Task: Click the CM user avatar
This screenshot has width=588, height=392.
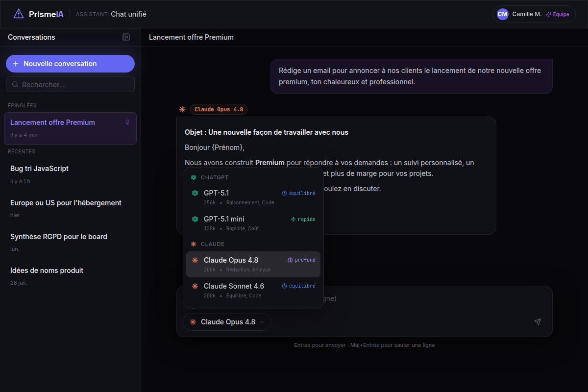Action: [x=503, y=14]
